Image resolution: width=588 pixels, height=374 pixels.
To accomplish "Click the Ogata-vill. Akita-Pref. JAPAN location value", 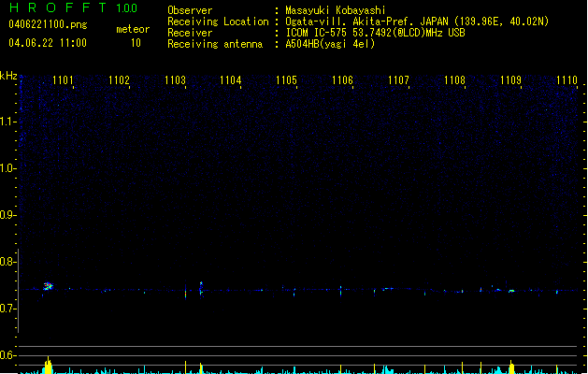I will tap(417, 22).
